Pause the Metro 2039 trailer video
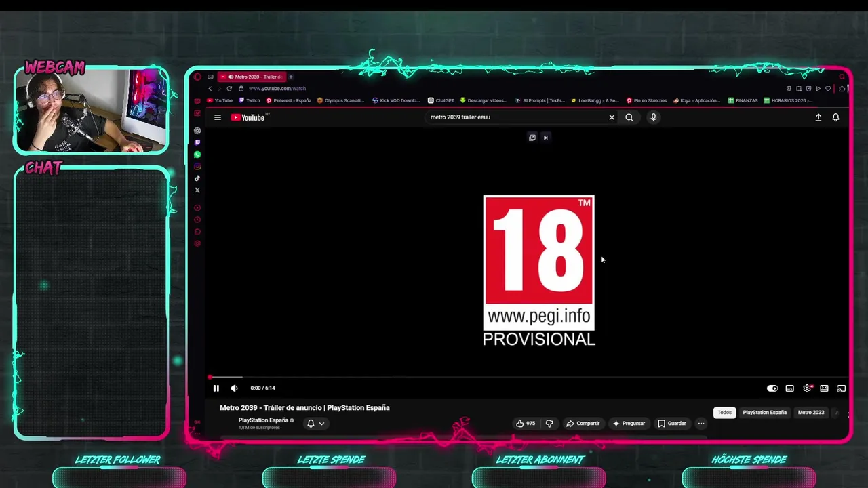Viewport: 868px width, 488px height. pos(216,388)
